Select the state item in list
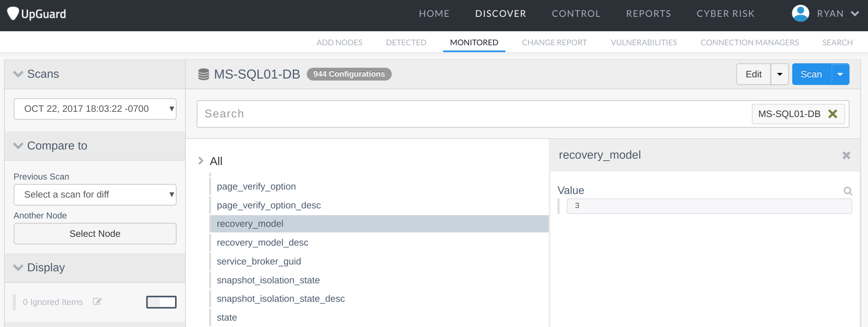Viewport: 868px width, 327px height. [227, 317]
